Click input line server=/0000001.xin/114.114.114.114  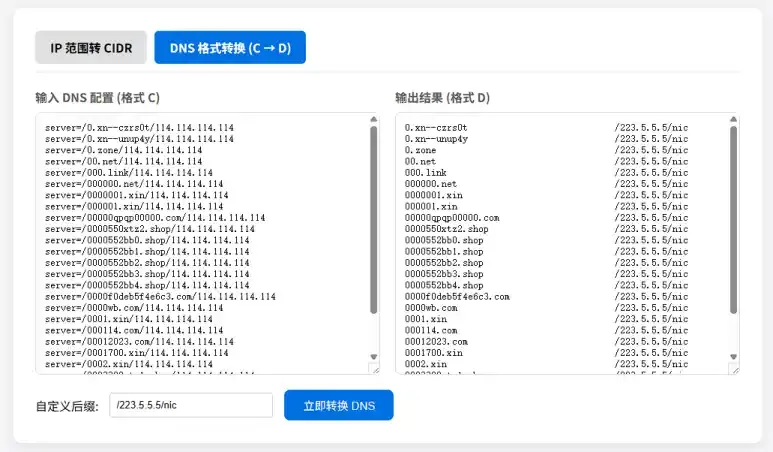click(x=137, y=195)
